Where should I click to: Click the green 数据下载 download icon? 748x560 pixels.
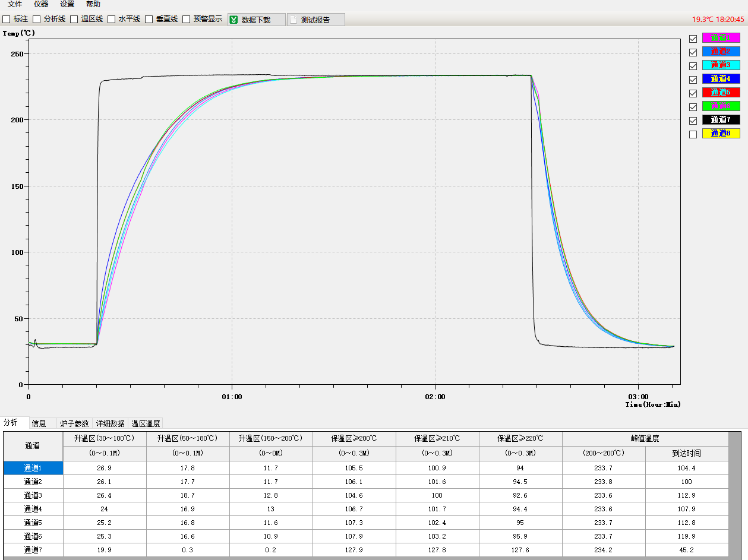point(234,20)
